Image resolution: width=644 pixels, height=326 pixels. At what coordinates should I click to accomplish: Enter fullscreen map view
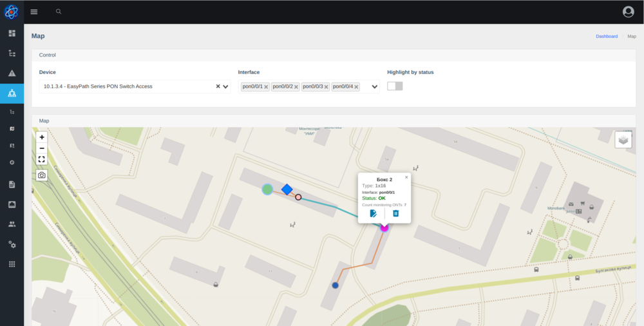tap(42, 159)
